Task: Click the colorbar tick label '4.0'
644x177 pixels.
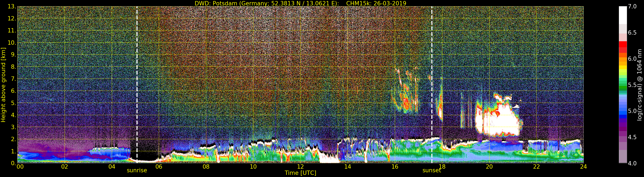Action: click(x=632, y=163)
